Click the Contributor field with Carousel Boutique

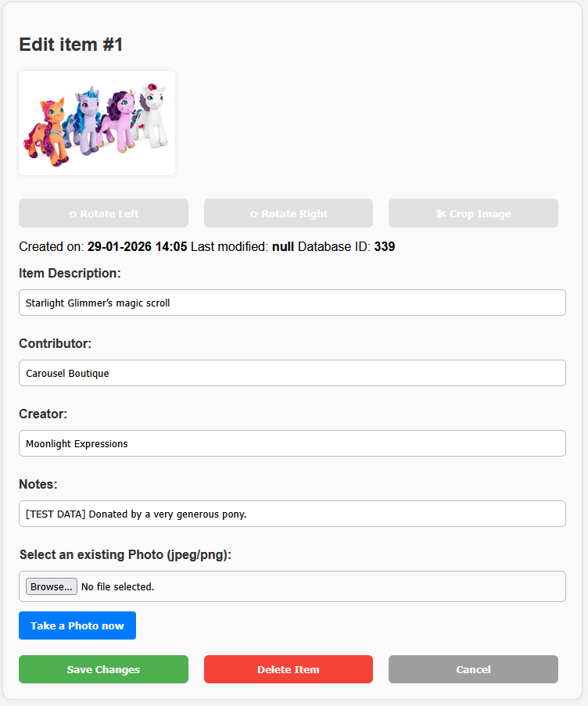[292, 373]
